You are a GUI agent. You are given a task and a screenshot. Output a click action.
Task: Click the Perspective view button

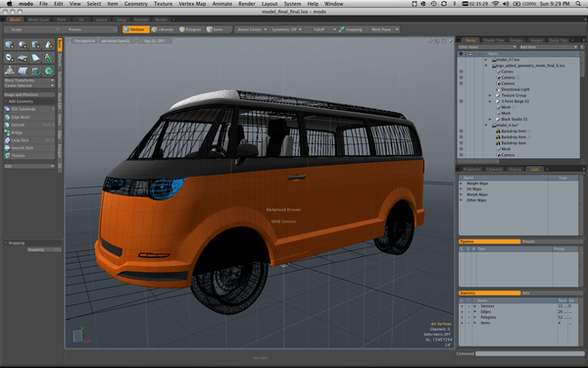(x=84, y=41)
